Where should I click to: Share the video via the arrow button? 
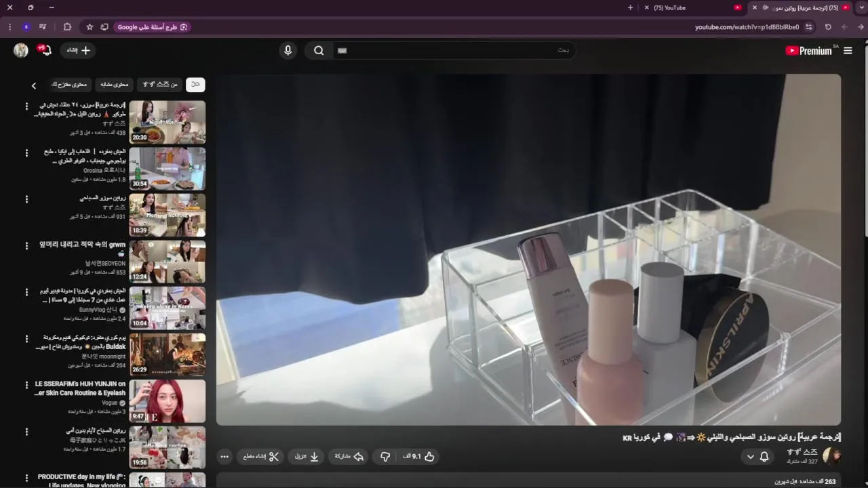click(349, 457)
